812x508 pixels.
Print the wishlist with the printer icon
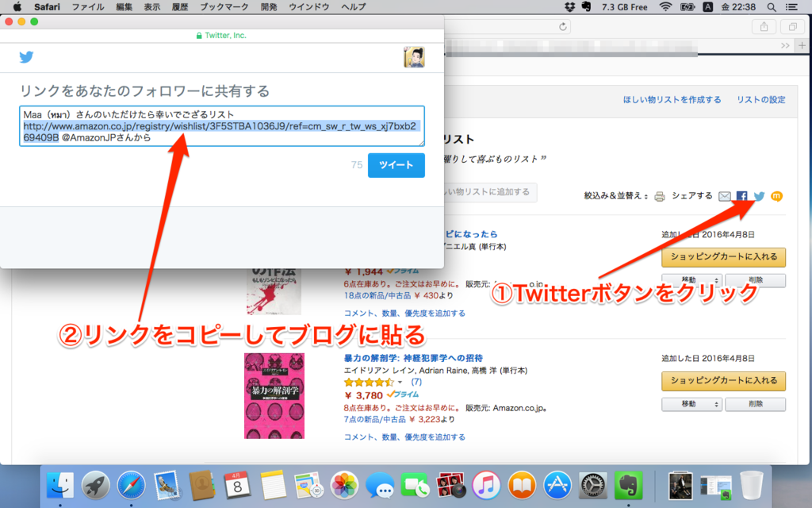click(659, 197)
